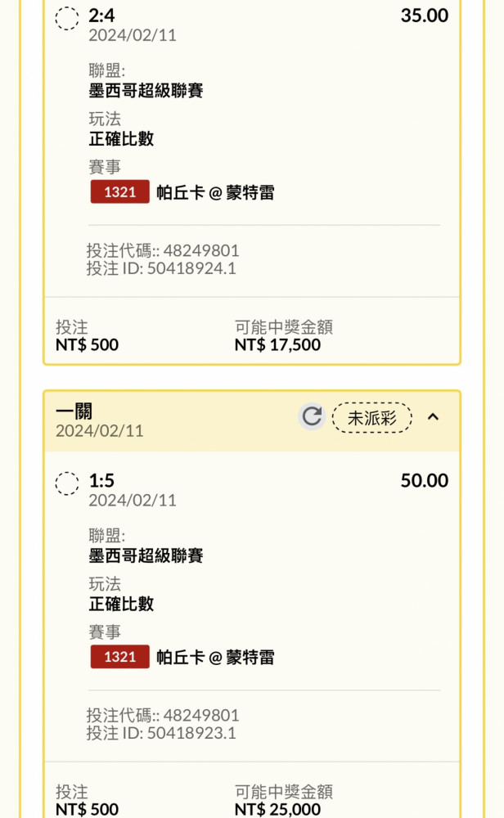This screenshot has height=818, width=504.
Task: Click the refresh icon beside 未派彩
Action: [x=312, y=417]
